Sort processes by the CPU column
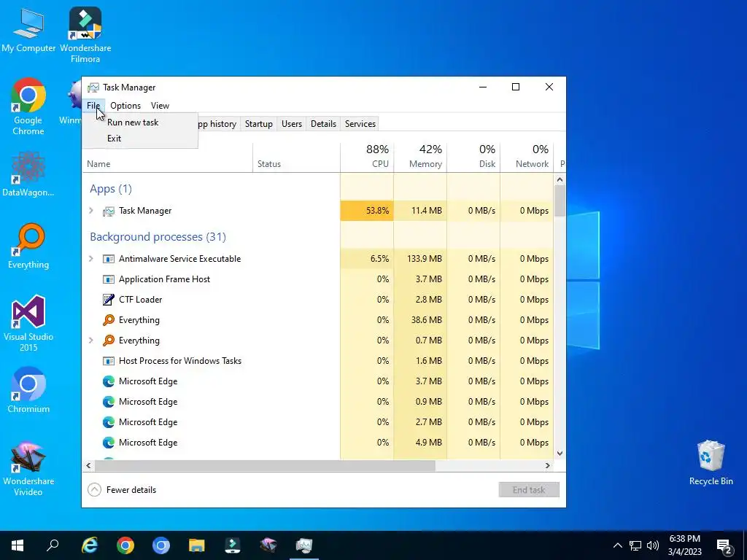747x560 pixels. pos(367,157)
